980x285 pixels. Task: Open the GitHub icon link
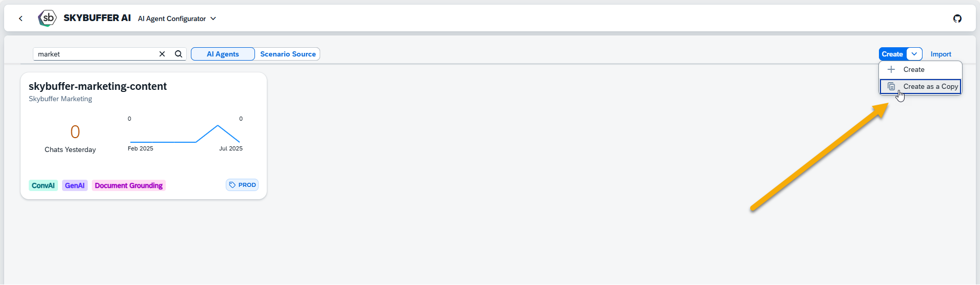point(957,18)
